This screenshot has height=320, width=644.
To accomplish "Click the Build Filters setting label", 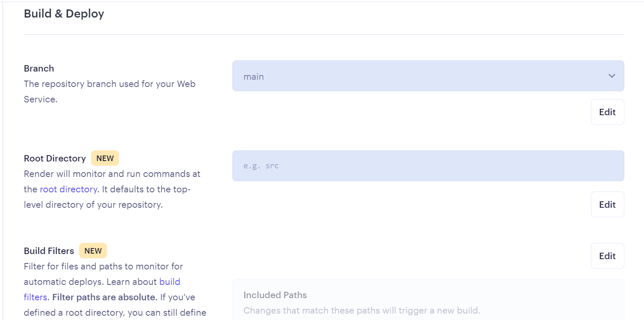I will [x=49, y=251].
